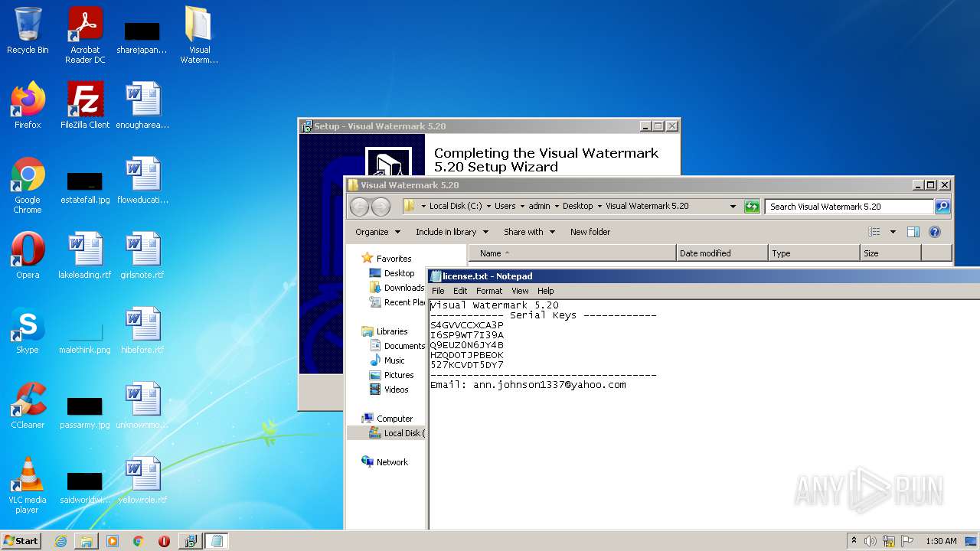Open Windows Explorer taskbar button
This screenshot has height=551, width=980.
tap(87, 541)
